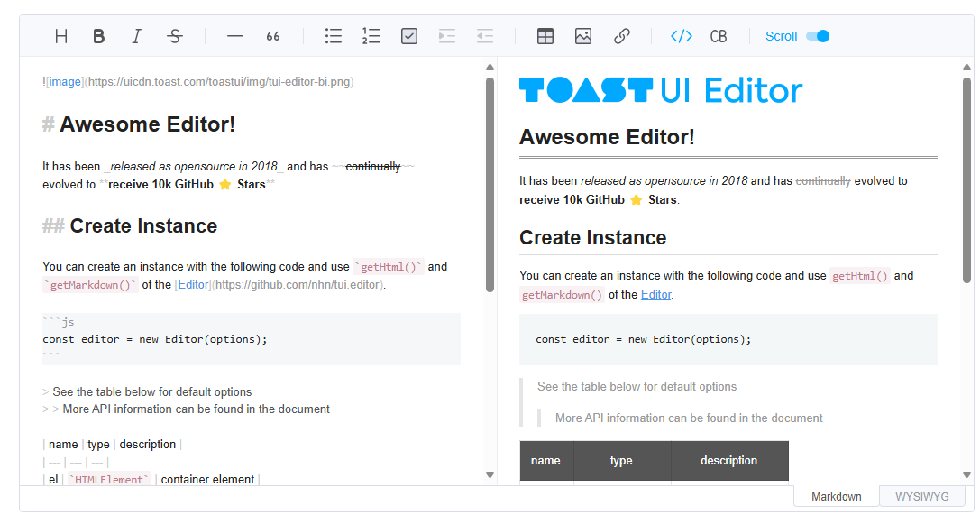Open the Editor link in preview
980x524 pixels.
point(655,295)
